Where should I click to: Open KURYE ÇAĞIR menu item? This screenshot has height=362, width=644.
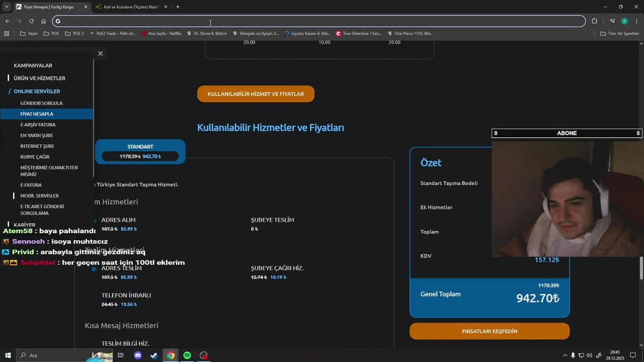35,157
